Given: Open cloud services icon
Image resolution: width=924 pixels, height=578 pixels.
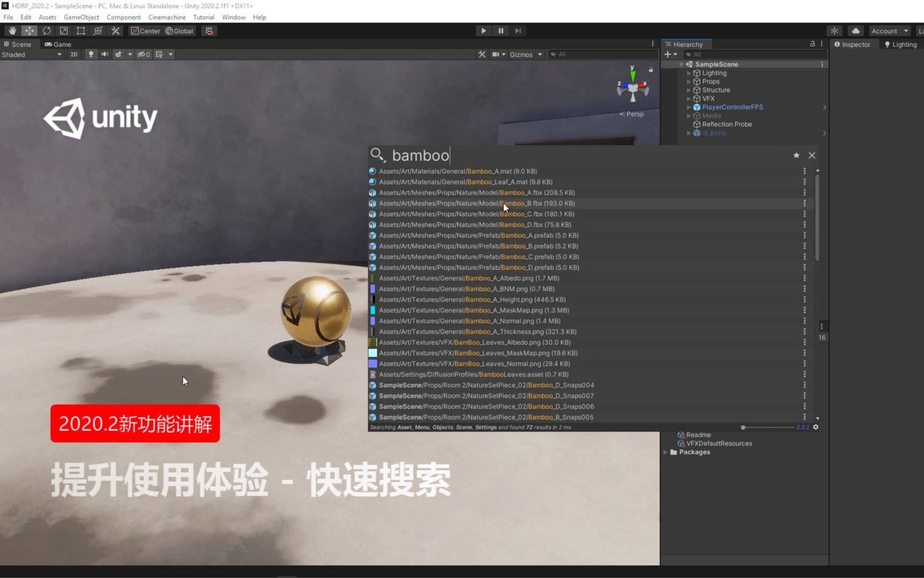Looking at the screenshot, I should [x=856, y=31].
